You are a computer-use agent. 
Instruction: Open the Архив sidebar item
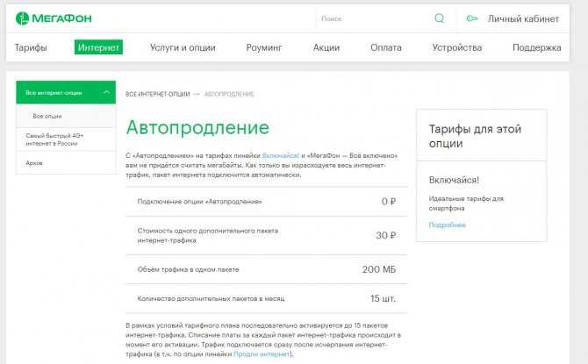[66, 162]
